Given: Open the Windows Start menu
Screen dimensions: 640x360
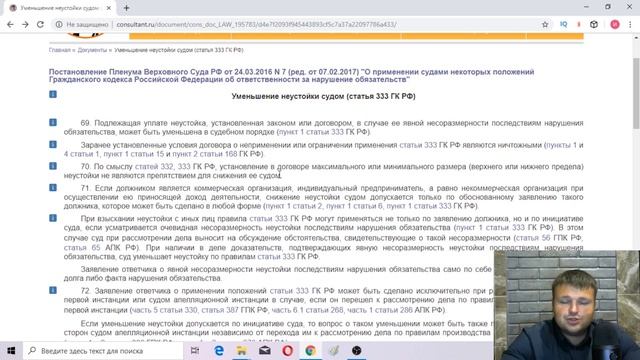Looking at the screenshot, I should click(x=11, y=351).
